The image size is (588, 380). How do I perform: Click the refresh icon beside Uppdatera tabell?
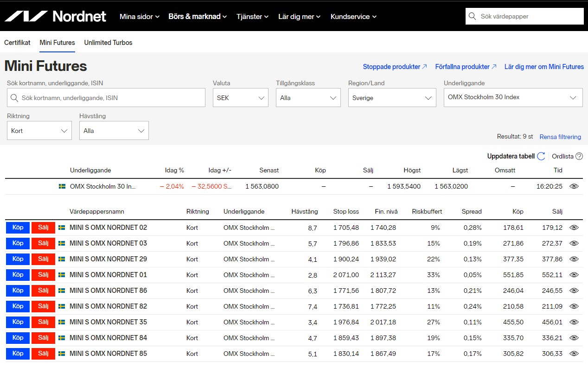541,156
